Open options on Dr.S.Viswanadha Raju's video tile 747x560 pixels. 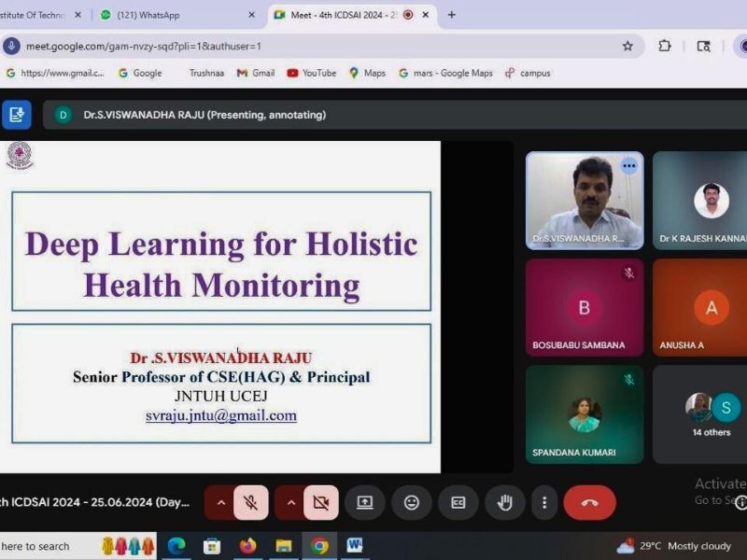click(x=629, y=166)
